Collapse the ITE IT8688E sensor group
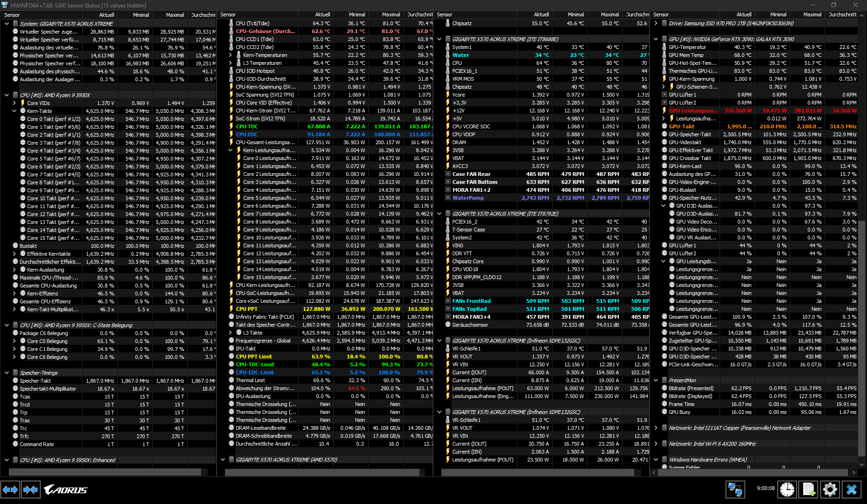867x504 pixels. click(x=439, y=39)
